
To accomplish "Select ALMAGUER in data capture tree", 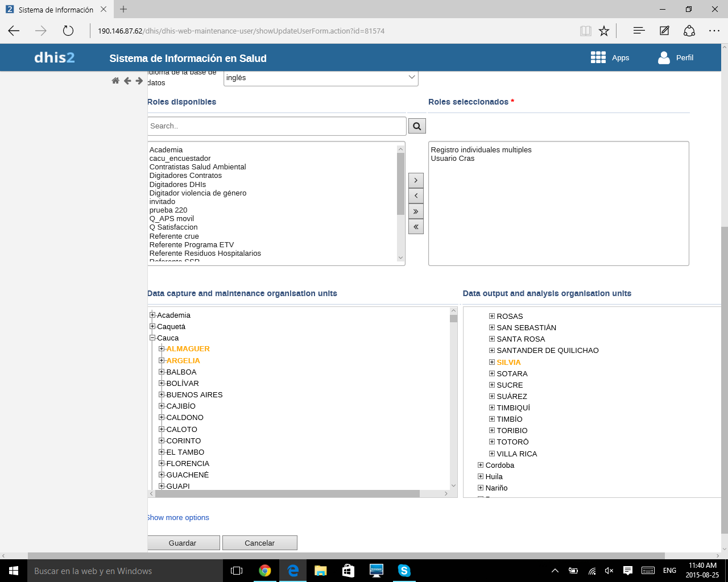I will 188,349.
